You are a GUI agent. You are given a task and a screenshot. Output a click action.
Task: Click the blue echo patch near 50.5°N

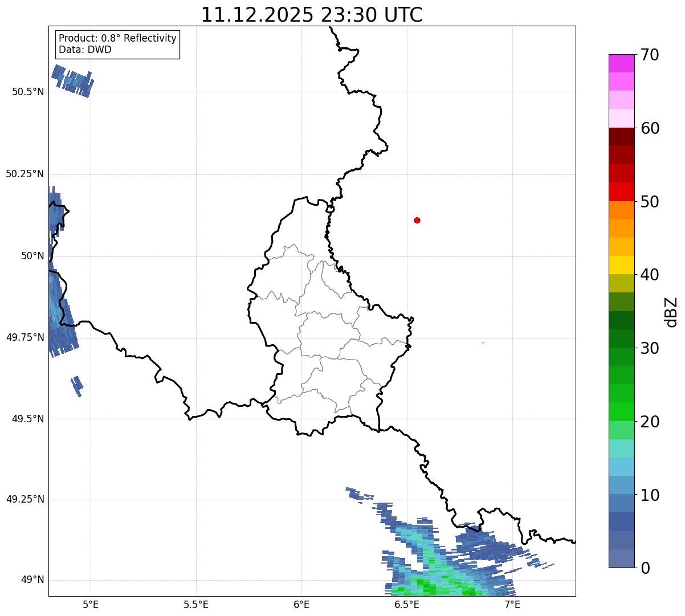(x=72, y=81)
